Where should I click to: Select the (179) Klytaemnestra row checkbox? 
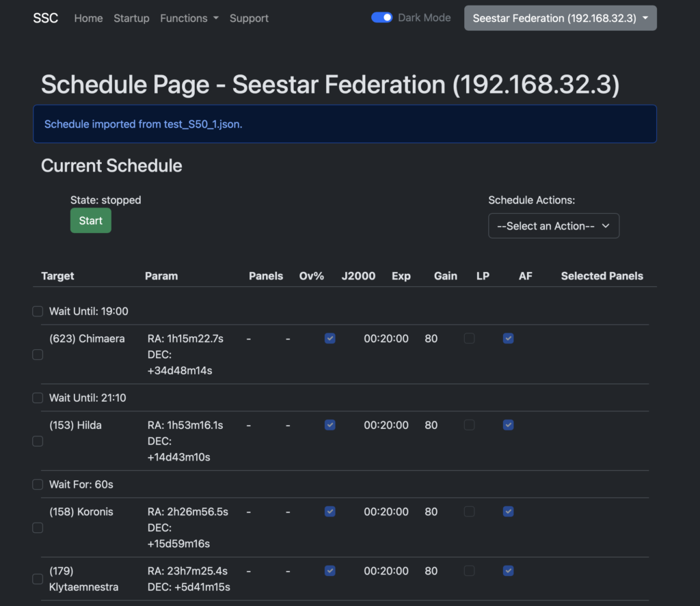(38, 579)
